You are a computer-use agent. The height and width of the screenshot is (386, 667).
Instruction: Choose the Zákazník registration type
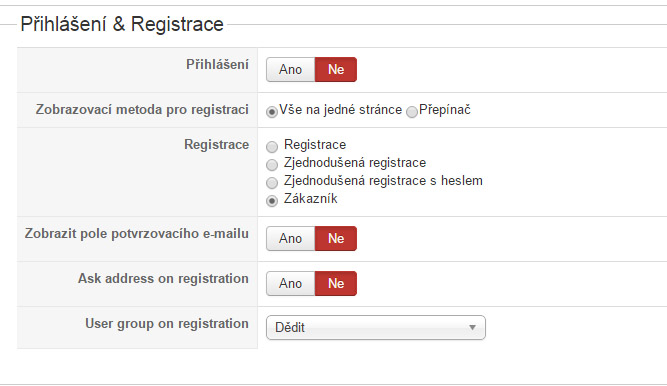point(272,200)
